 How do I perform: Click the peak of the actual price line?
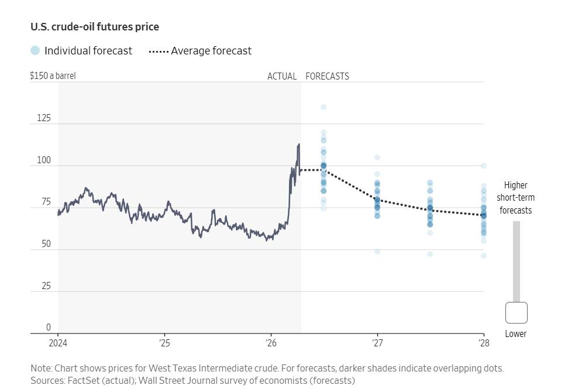click(299, 145)
